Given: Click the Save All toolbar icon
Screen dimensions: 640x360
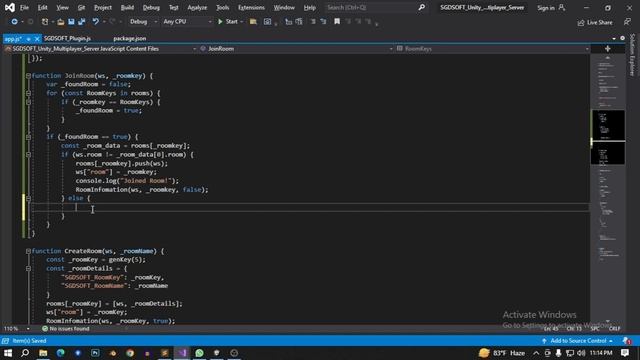Looking at the screenshot, I should tap(82, 22).
